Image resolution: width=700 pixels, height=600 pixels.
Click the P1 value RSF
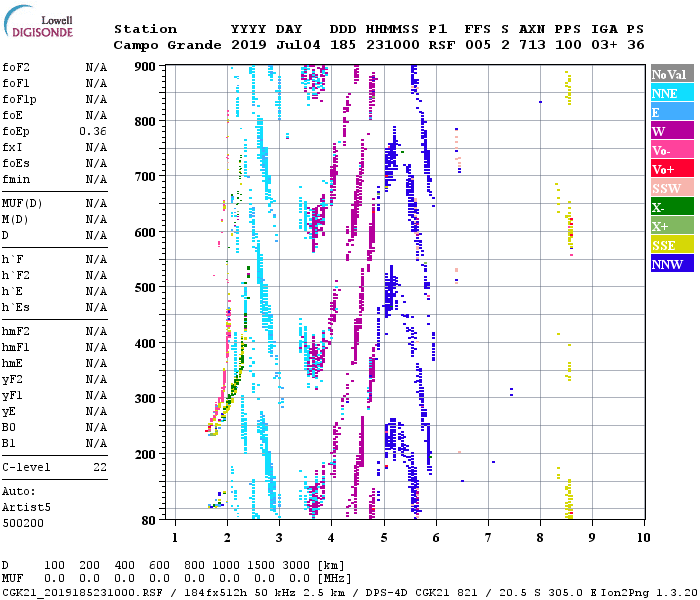pyautogui.click(x=442, y=45)
